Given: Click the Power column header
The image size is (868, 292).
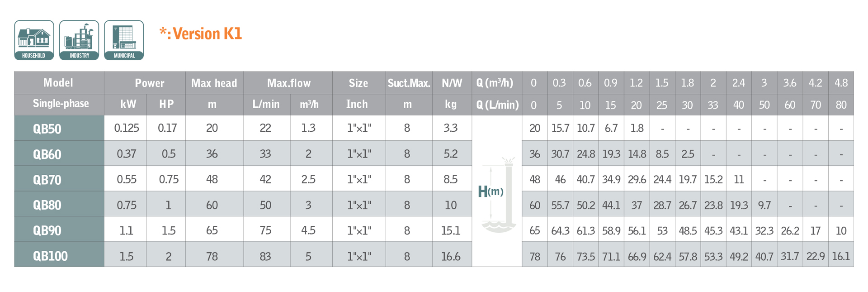Looking at the screenshot, I should click(x=149, y=83).
